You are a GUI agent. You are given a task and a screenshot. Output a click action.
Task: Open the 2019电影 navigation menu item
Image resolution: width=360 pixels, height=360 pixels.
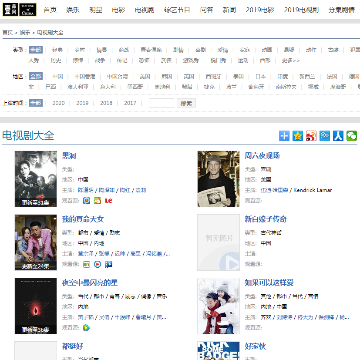[260, 10]
